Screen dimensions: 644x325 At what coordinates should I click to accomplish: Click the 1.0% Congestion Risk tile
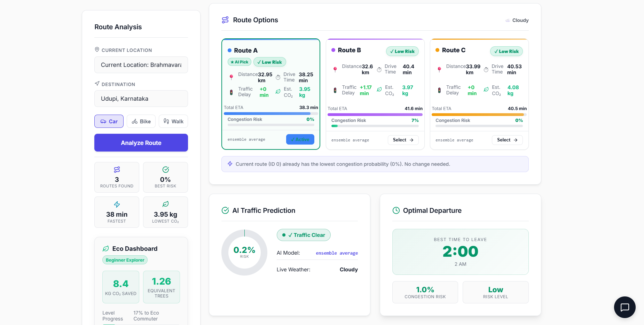[425, 292]
